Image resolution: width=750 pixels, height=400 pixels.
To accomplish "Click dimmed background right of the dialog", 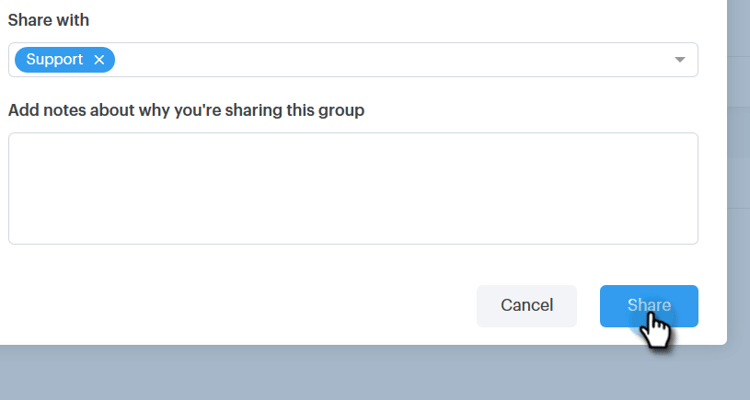I will [x=739, y=191].
